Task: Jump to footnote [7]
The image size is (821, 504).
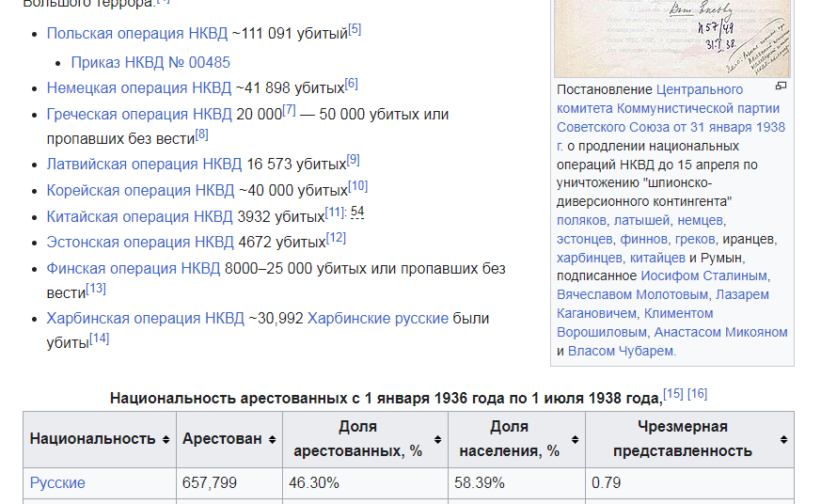Action: [289, 110]
